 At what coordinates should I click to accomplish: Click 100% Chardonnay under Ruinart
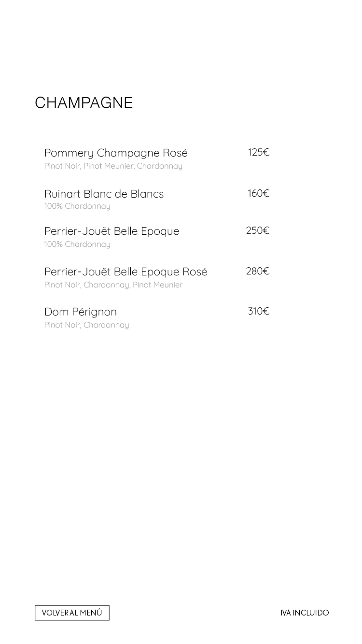[x=77, y=206]
